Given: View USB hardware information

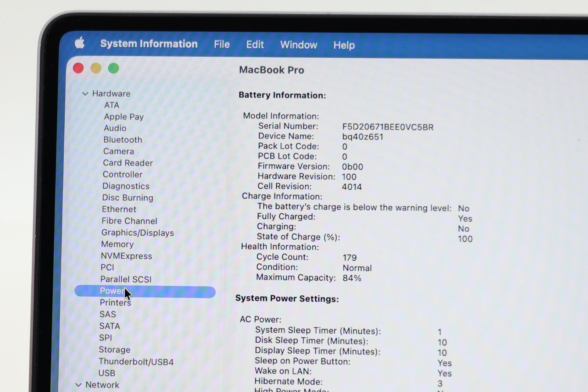Looking at the screenshot, I should [107, 373].
